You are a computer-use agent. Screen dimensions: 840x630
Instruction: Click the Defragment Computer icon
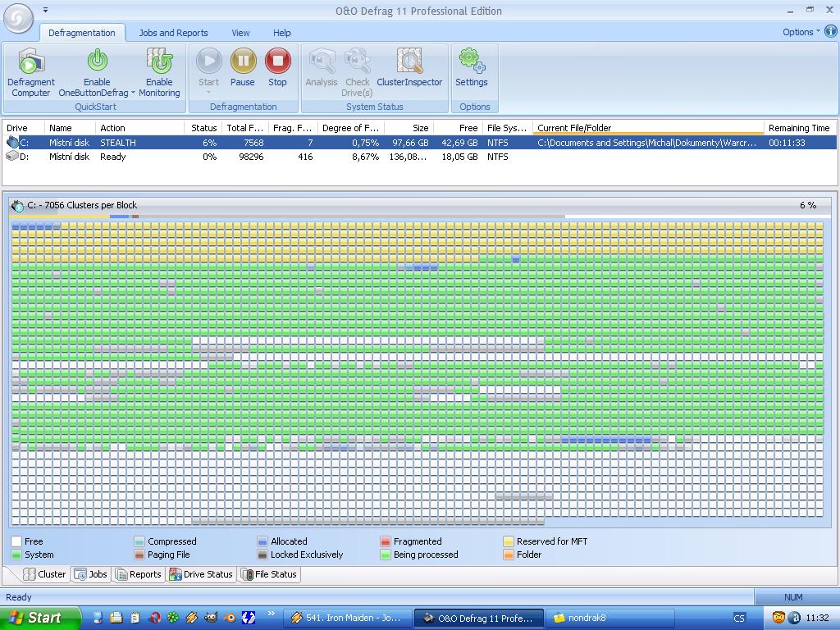pos(31,61)
